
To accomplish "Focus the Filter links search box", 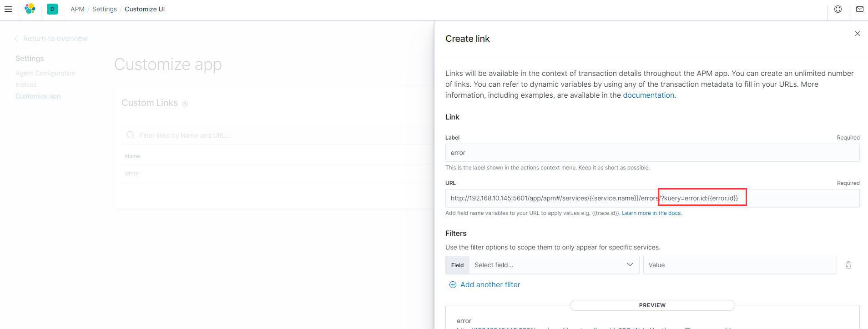I will [x=273, y=135].
